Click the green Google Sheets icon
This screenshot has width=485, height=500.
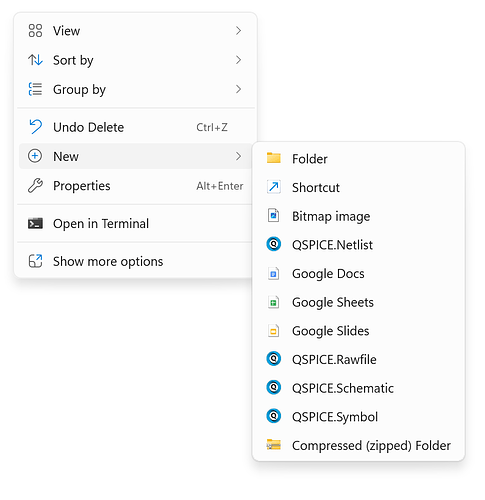274,302
